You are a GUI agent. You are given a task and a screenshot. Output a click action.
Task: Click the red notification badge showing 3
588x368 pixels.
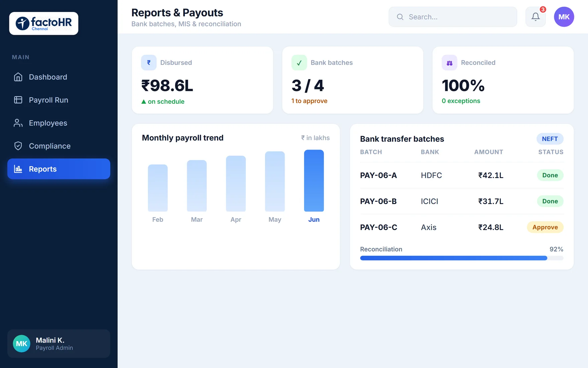click(x=543, y=9)
